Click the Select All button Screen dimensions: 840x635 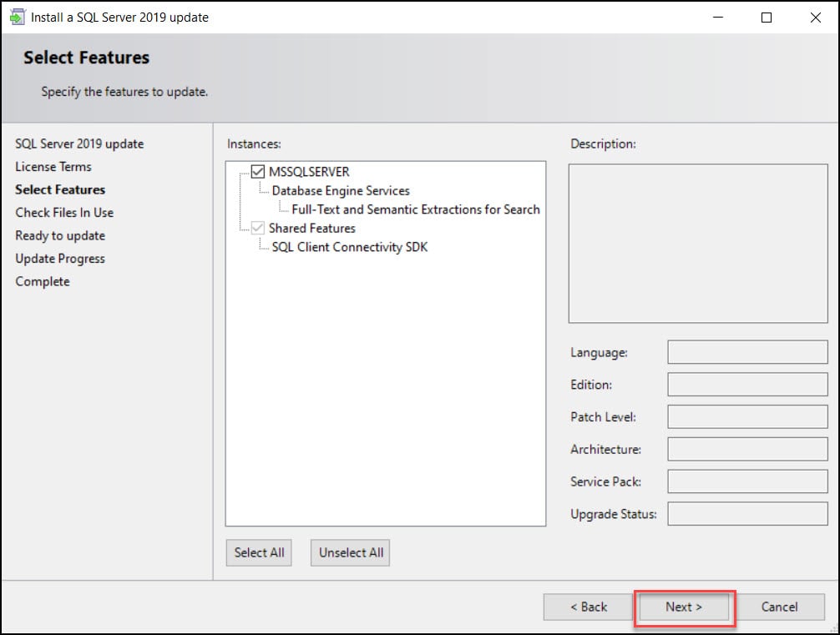tap(259, 552)
